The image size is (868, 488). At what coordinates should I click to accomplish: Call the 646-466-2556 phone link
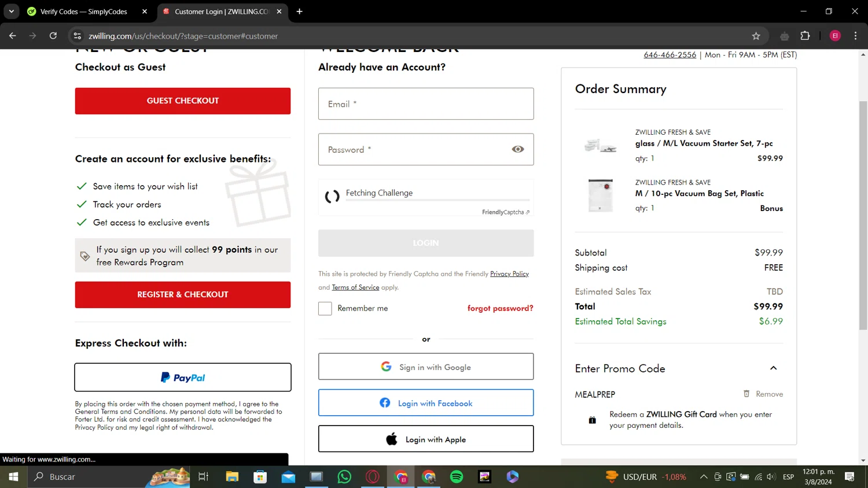(670, 55)
